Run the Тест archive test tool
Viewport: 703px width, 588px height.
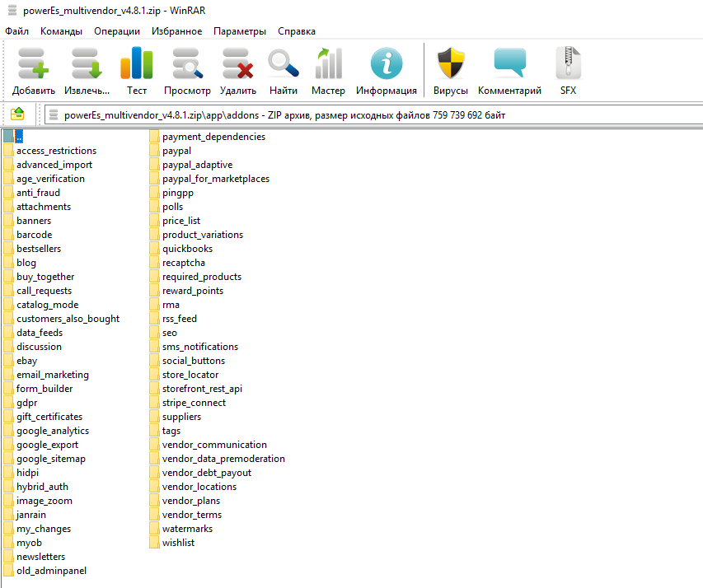136,63
